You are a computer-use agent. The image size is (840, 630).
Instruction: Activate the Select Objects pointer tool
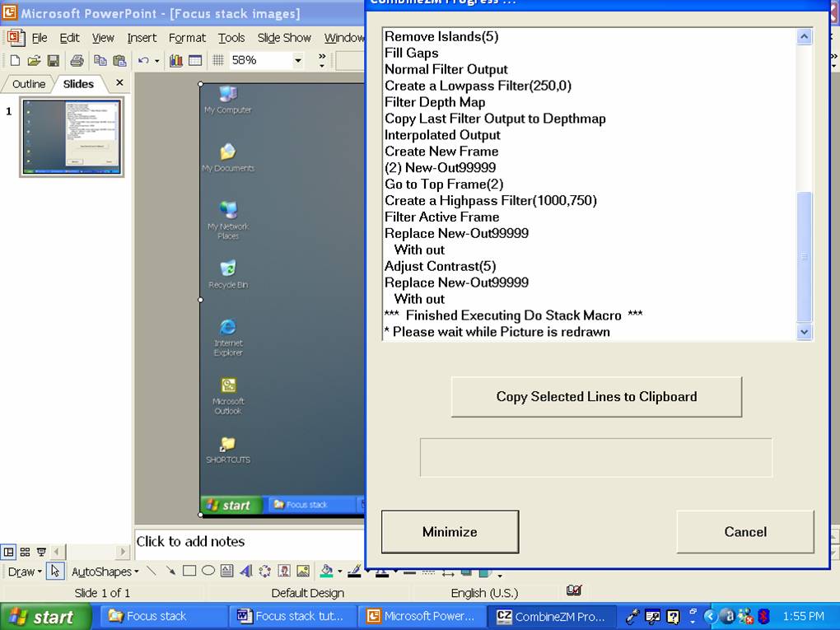click(x=55, y=571)
